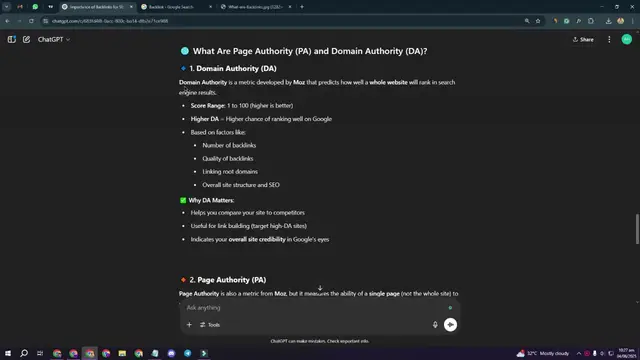The image size is (640, 360).
Task: Close the What-are-Backlinks.jpg tab
Action: [290, 7]
